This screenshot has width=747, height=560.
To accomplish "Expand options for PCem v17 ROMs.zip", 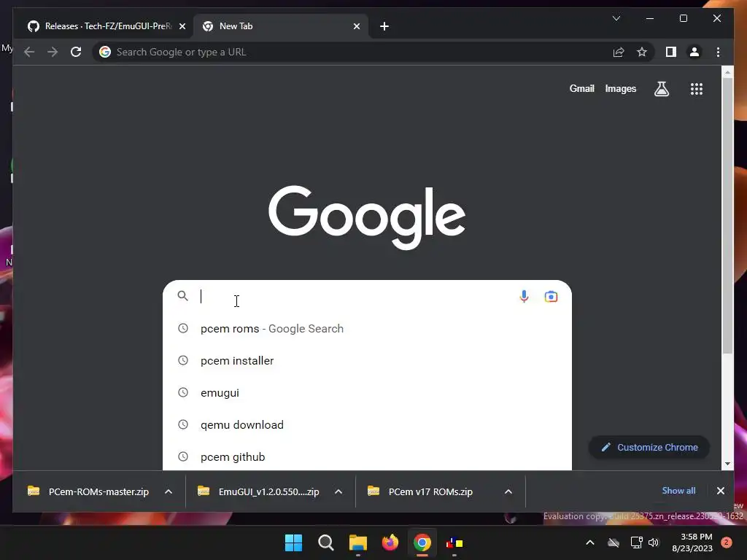I will (508, 491).
